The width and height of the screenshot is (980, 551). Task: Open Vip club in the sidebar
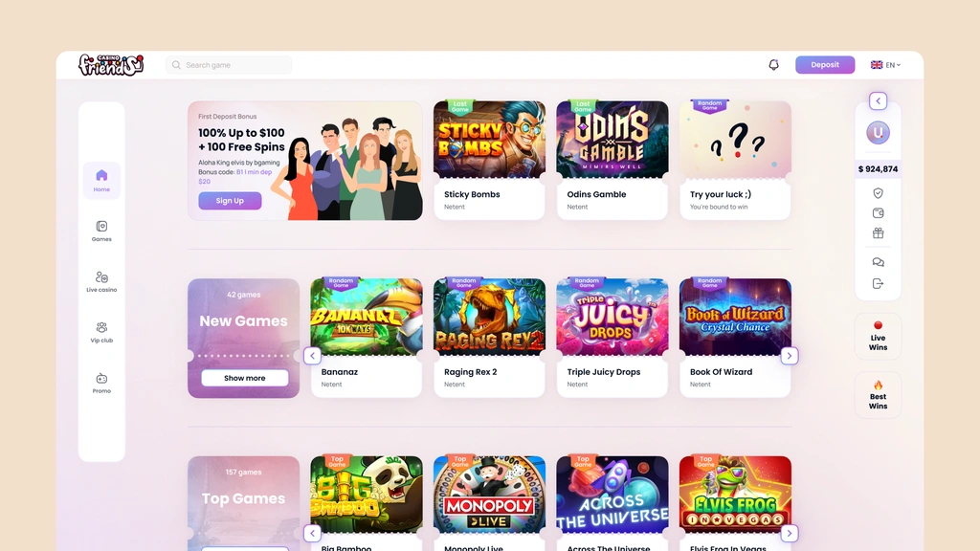pos(101,332)
